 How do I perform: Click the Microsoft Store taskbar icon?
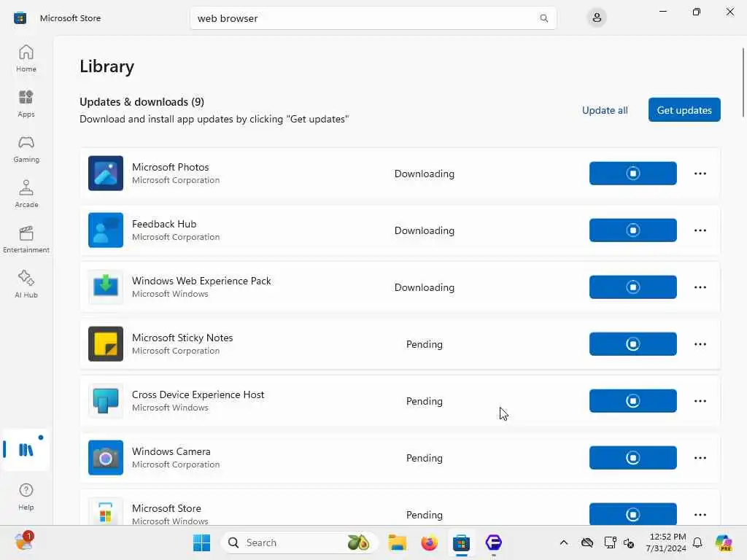461,542
